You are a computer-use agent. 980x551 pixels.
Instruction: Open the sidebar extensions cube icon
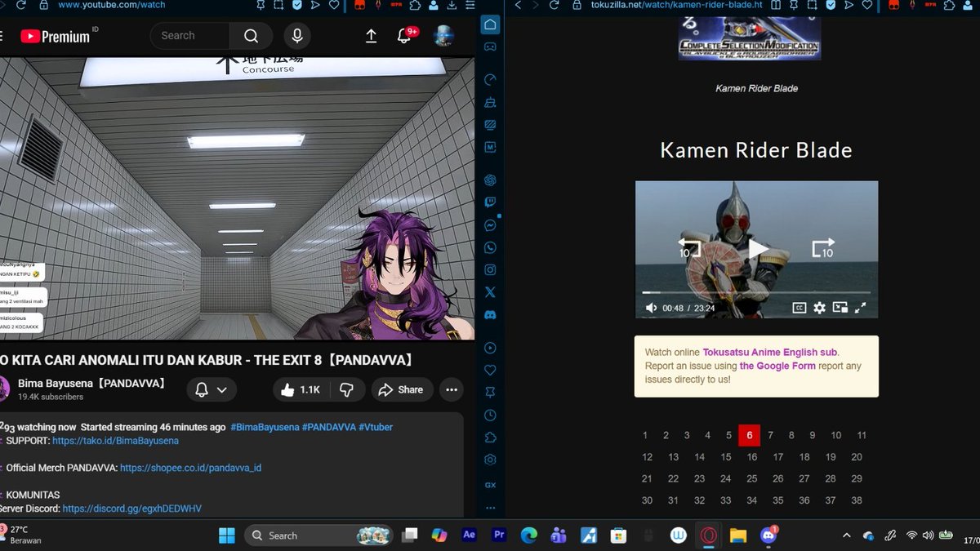click(x=490, y=438)
